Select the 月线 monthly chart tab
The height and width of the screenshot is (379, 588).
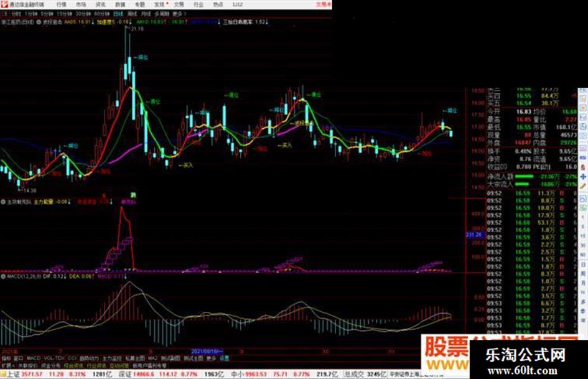coord(146,14)
